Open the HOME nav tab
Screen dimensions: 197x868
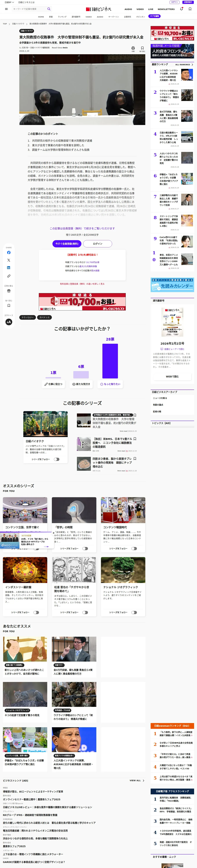point(41,16)
